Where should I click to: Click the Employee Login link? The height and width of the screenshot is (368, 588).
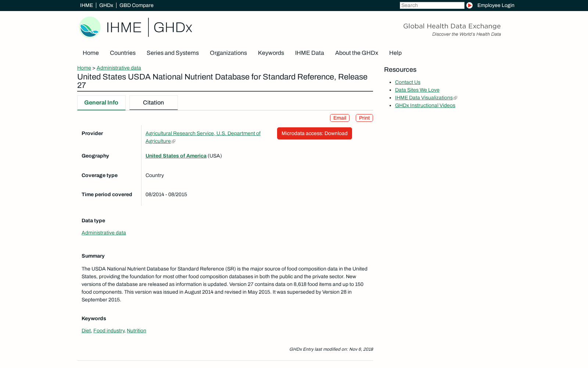[496, 5]
